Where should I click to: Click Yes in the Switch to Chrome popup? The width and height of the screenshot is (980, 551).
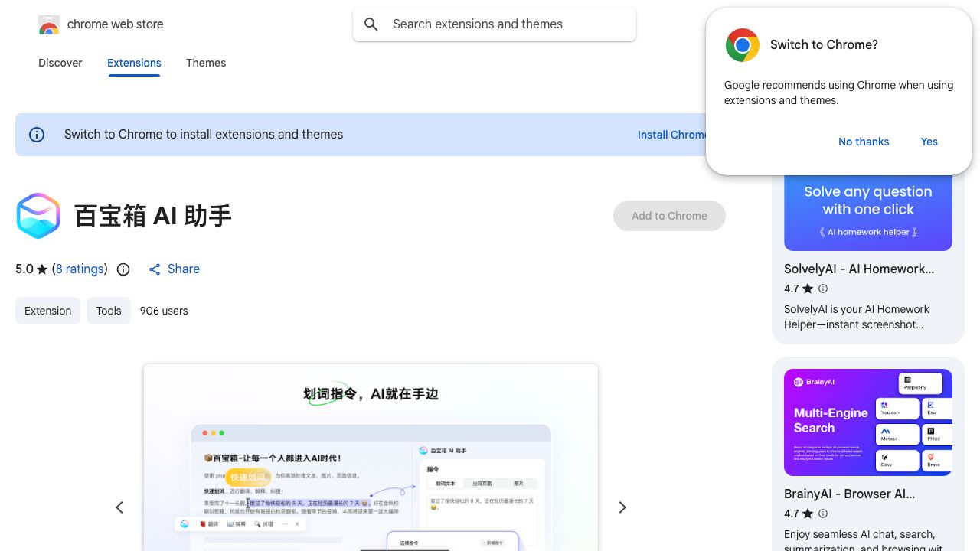point(929,142)
